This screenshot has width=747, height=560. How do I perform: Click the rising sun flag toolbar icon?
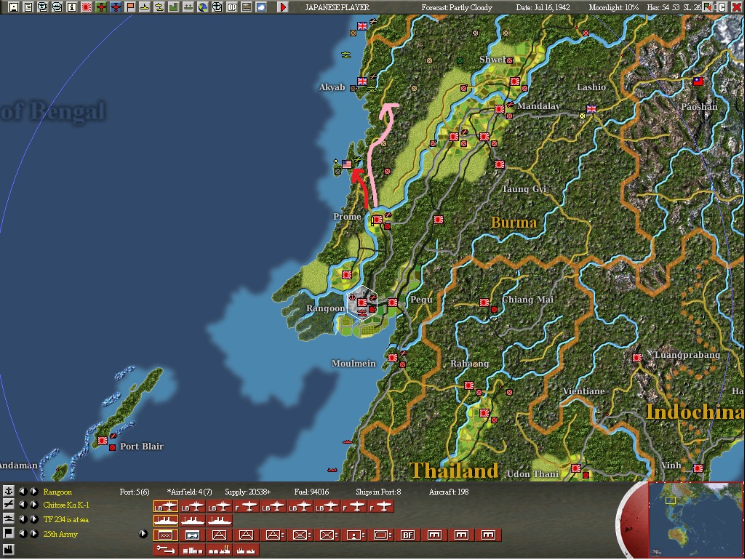point(87,7)
